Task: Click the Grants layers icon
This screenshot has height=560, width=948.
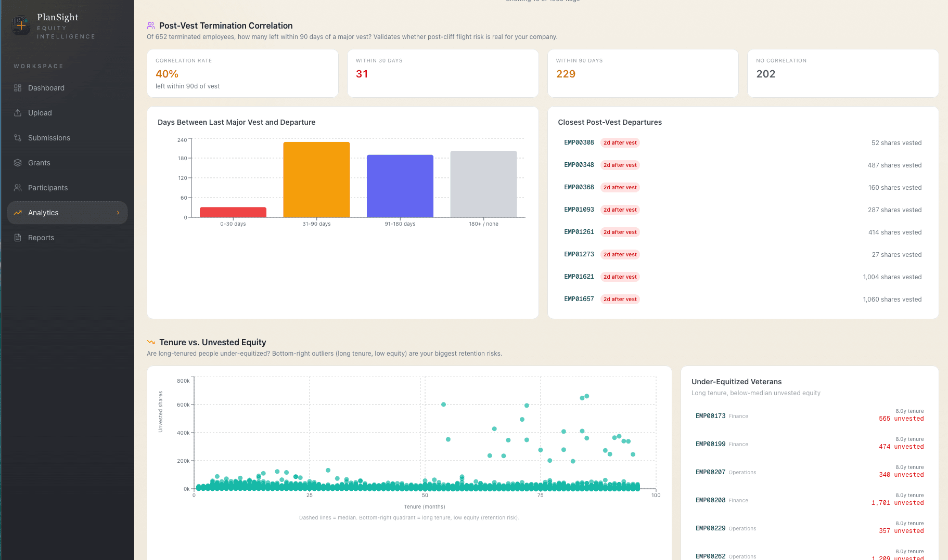Action: [x=18, y=163]
